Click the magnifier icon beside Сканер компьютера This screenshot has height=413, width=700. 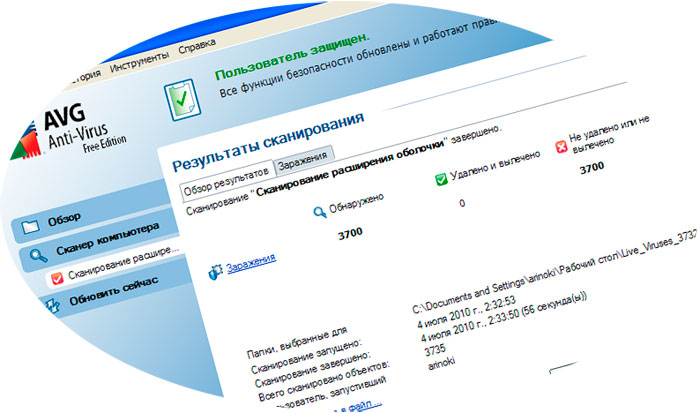tap(38, 255)
